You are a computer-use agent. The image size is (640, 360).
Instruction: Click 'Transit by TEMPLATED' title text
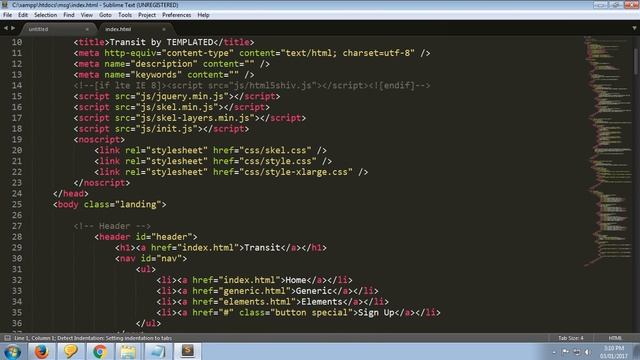click(x=162, y=42)
